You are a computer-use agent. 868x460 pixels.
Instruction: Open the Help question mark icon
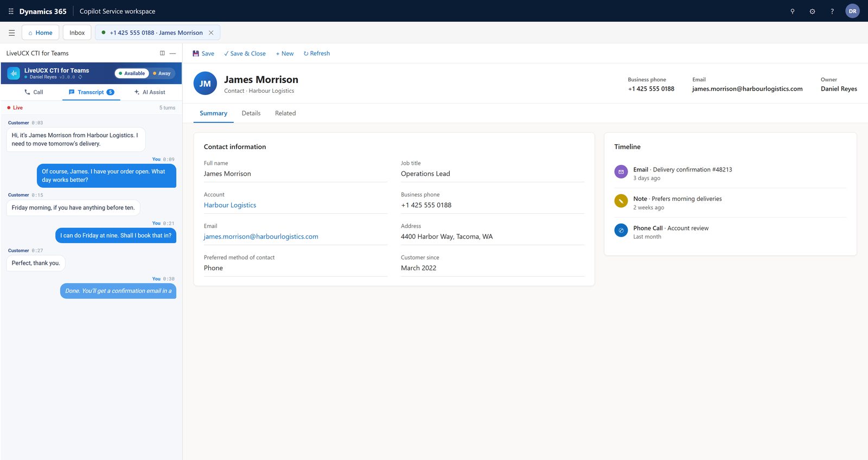(x=832, y=11)
